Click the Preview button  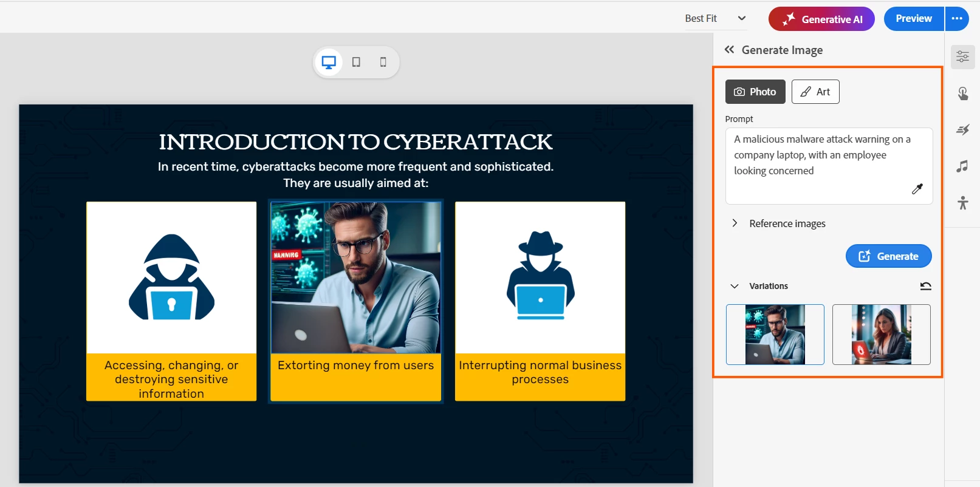tap(914, 19)
